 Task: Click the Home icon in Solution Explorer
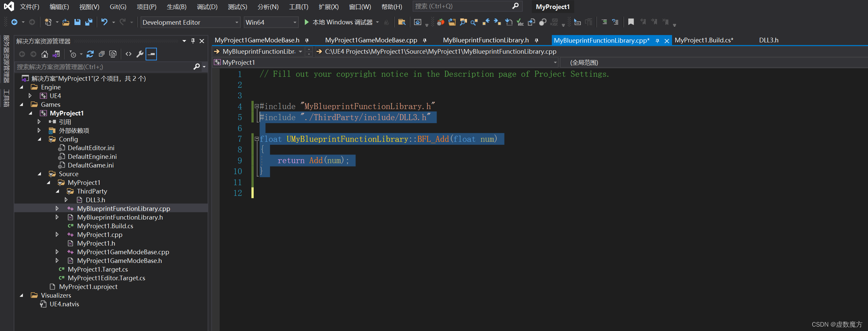click(44, 54)
